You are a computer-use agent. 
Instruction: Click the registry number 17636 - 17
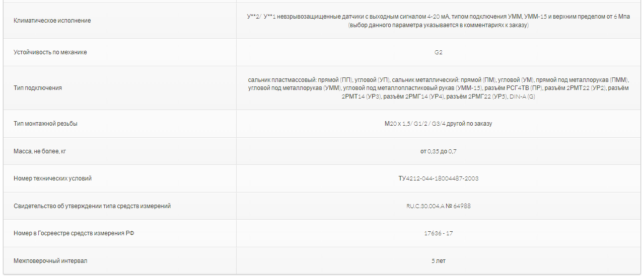tap(438, 233)
